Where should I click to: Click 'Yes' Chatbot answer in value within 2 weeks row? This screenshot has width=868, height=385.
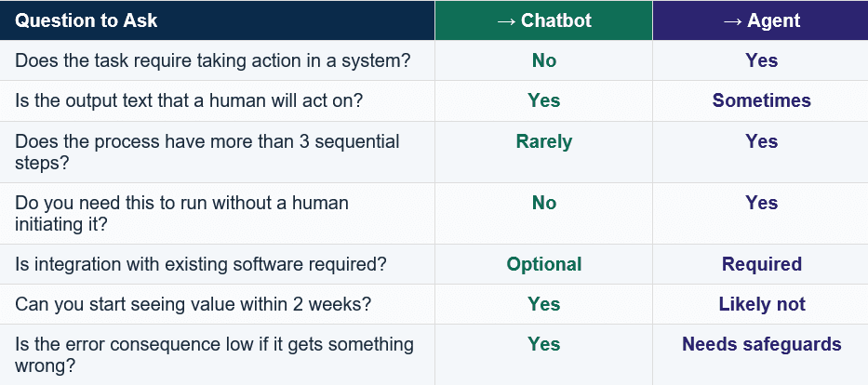click(x=543, y=304)
